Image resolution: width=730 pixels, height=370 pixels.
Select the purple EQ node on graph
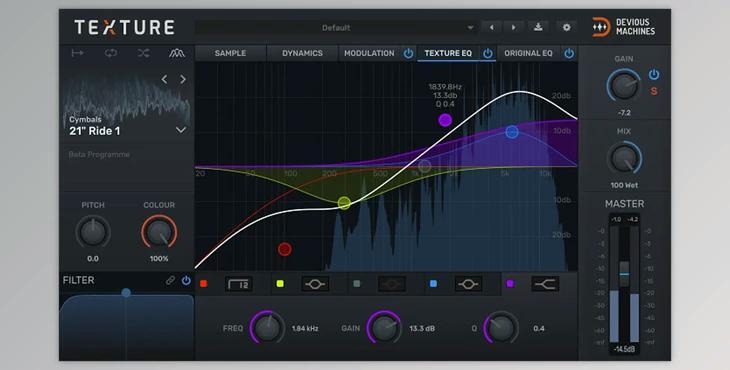445,120
